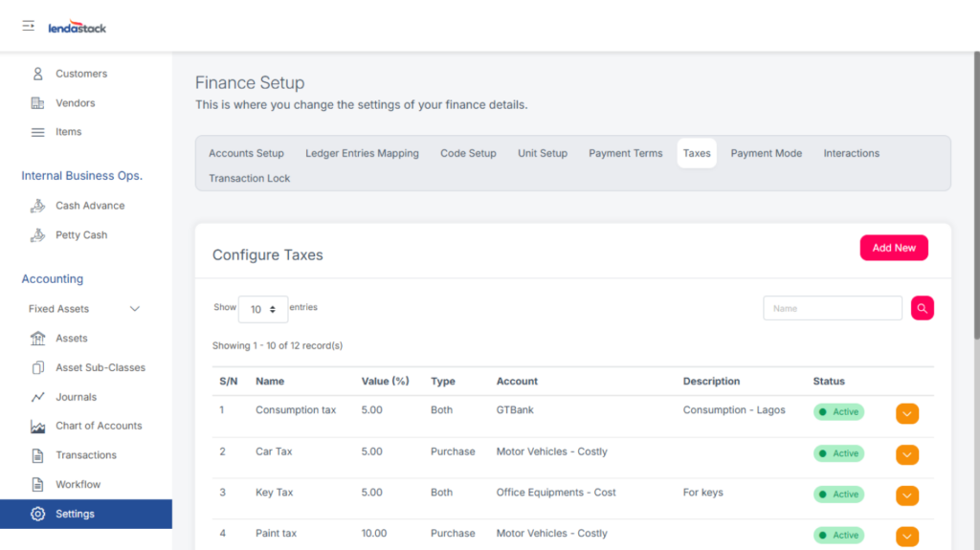Open orange action dropdown for Key Tax

pyautogui.click(x=906, y=495)
